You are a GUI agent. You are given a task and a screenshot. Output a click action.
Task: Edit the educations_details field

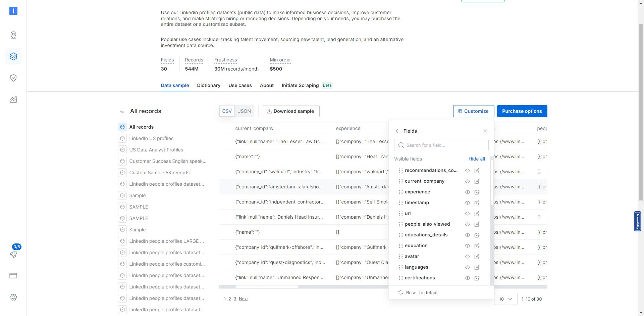pyautogui.click(x=477, y=235)
